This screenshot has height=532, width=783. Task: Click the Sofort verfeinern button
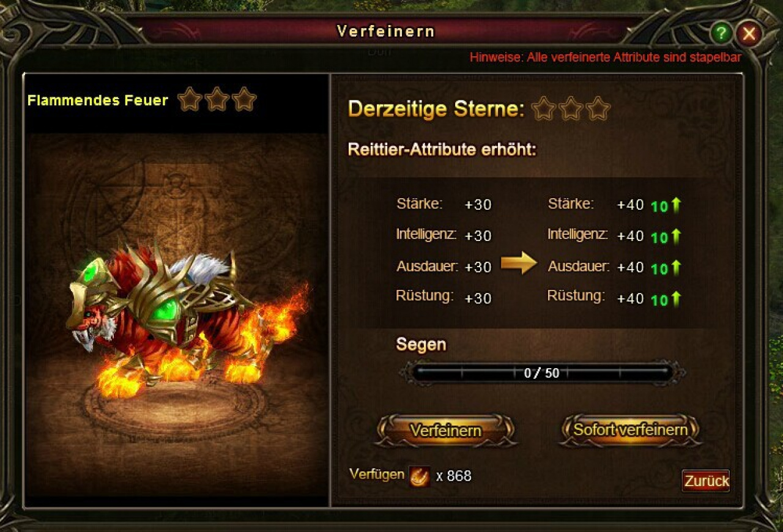(630, 430)
